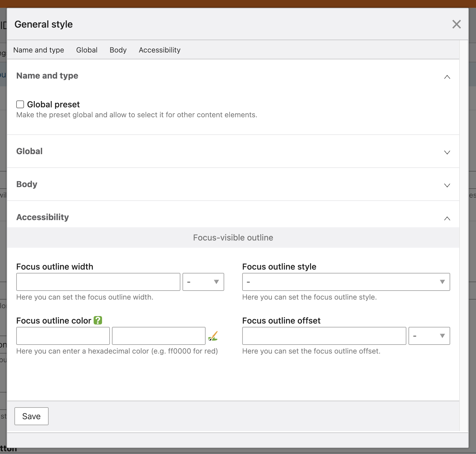Expand the Body section chevron

click(x=447, y=185)
